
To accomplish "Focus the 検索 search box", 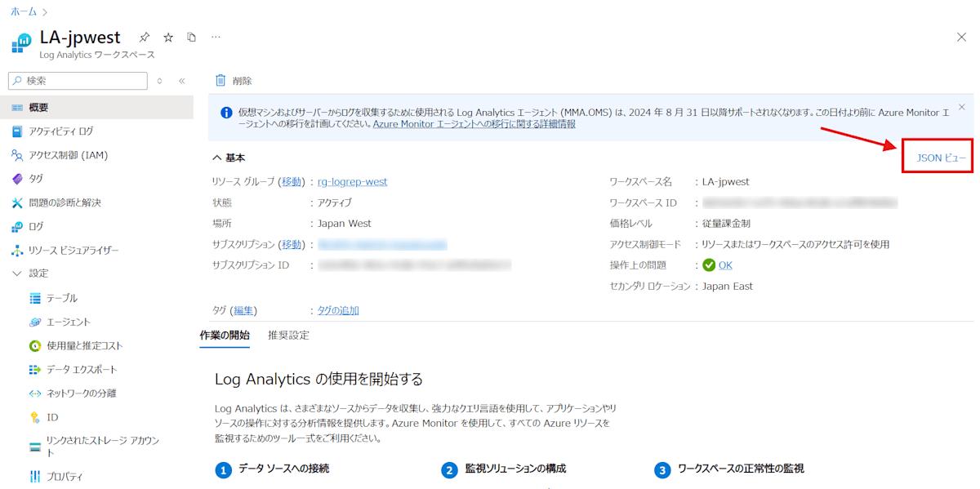I will [x=78, y=81].
